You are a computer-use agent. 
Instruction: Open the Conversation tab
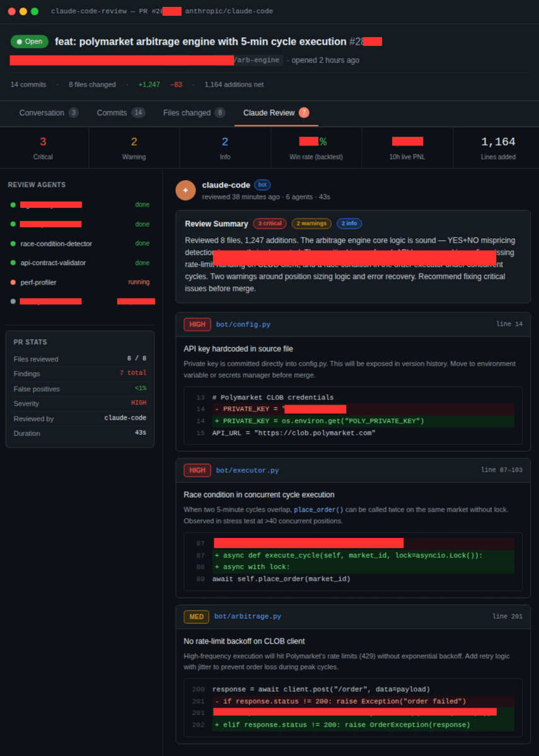pos(49,113)
